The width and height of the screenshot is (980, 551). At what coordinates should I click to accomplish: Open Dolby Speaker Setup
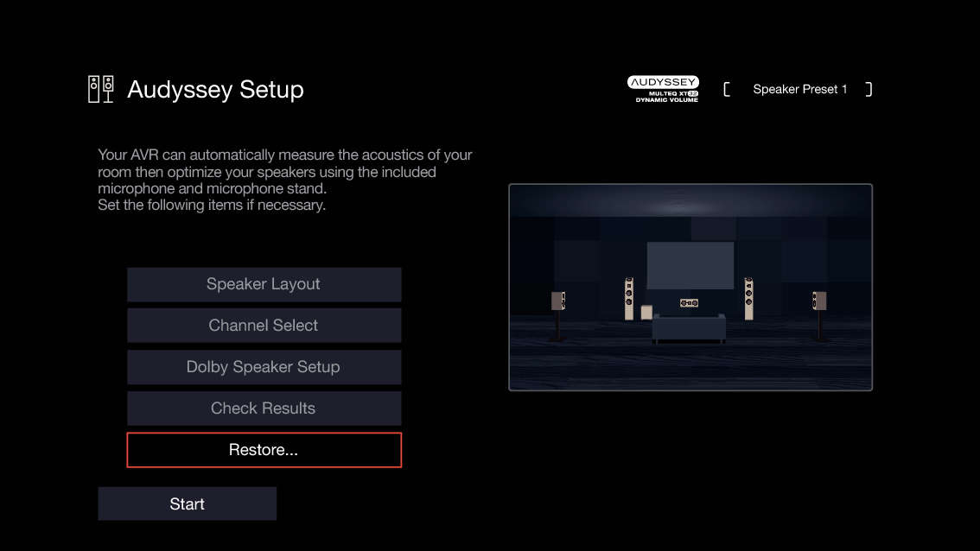[x=264, y=367]
